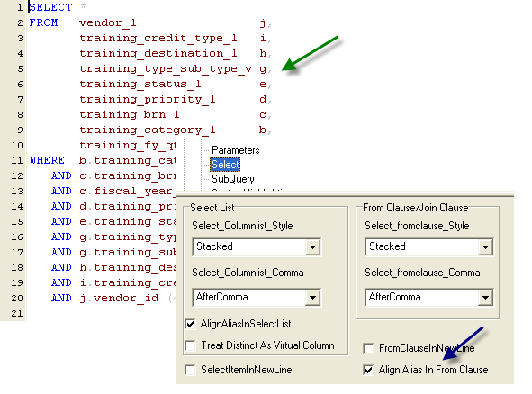Select the SubQuery tree node

233,179
